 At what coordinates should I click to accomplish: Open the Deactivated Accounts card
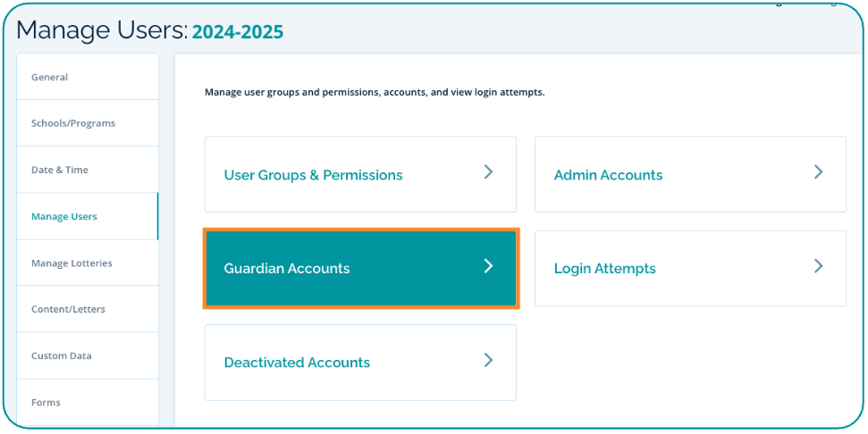pyautogui.click(x=297, y=363)
